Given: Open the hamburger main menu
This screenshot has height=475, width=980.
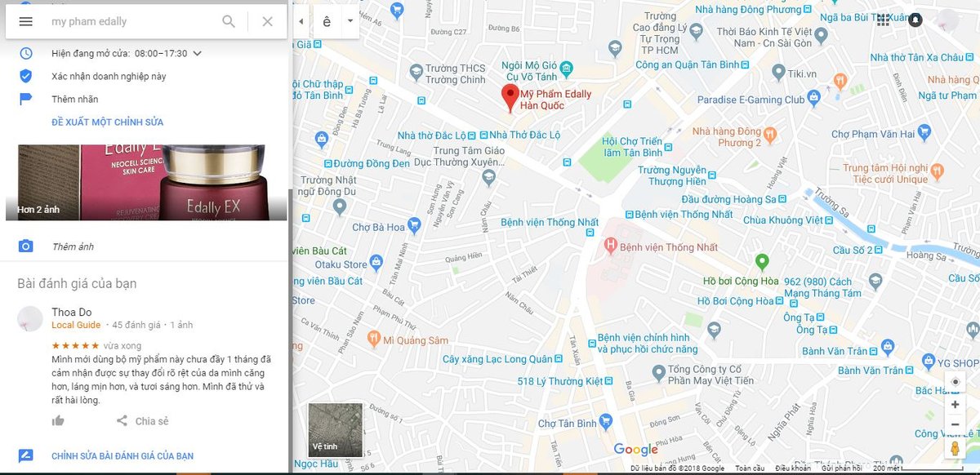Looking at the screenshot, I should coord(25,21).
